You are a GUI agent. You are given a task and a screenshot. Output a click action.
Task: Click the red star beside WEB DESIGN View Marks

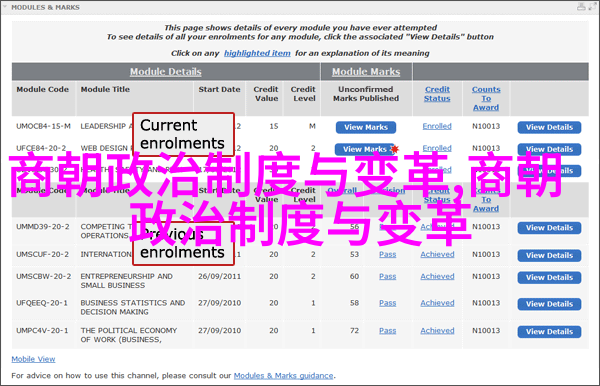[x=395, y=149]
